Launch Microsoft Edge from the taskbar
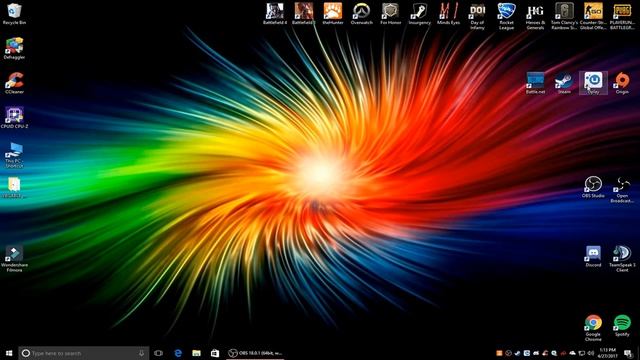 (x=178, y=353)
